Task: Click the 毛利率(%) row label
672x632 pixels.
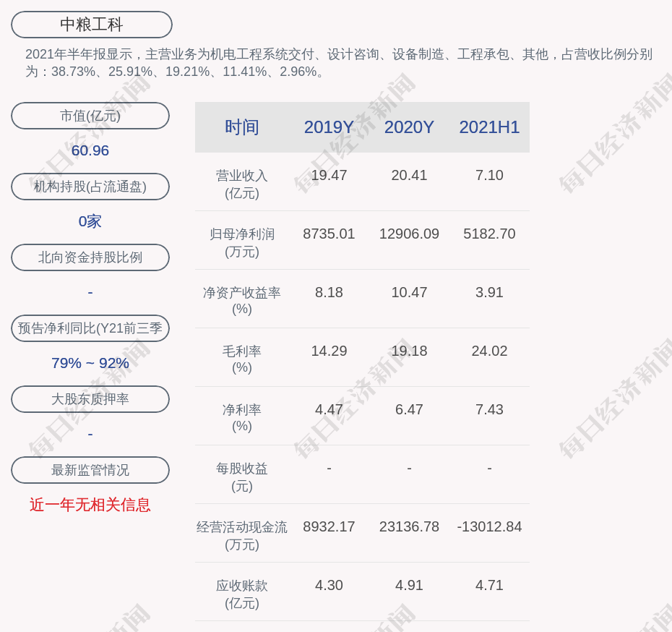Action: (x=241, y=359)
